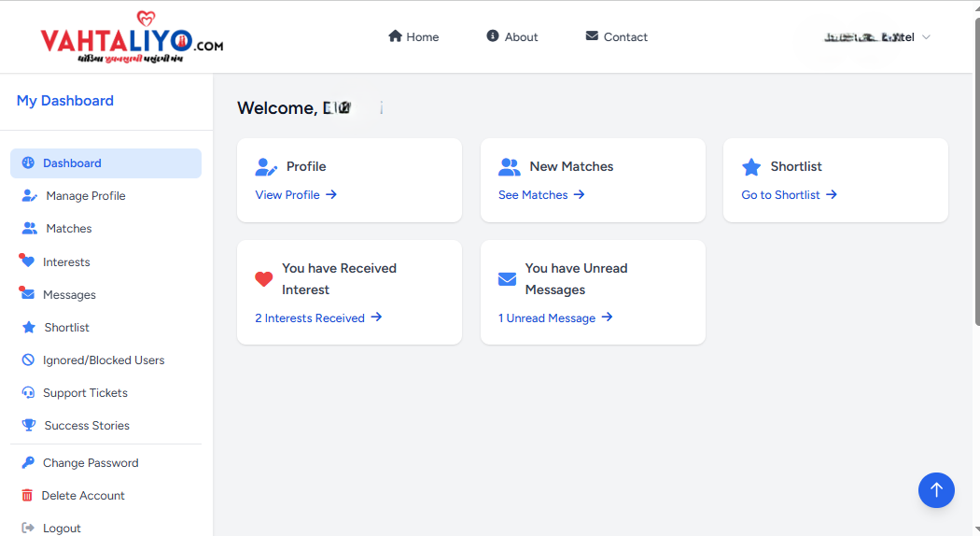Click the New Matches card people icon
Viewport: 980px width, 536px height.
(x=510, y=167)
